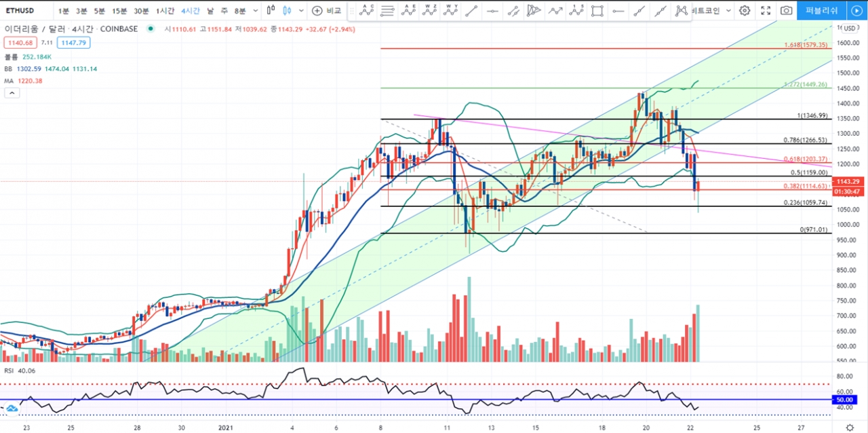Enter fullscreen mode
This screenshot has width=868, height=433.
point(766,11)
